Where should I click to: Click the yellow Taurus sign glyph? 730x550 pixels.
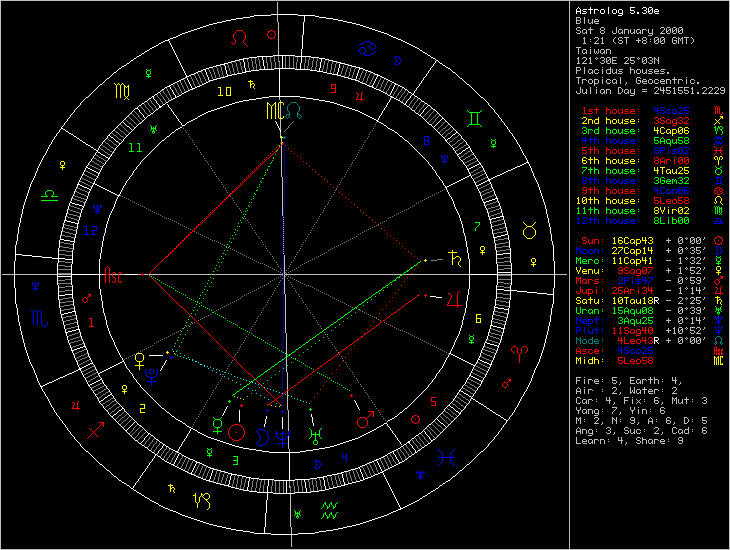click(528, 230)
